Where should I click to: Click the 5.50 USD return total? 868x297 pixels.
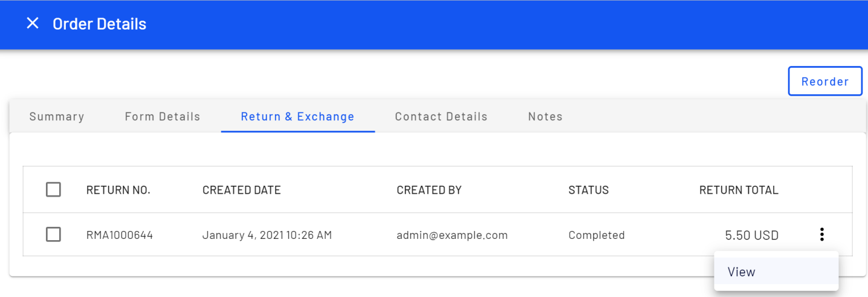click(751, 235)
